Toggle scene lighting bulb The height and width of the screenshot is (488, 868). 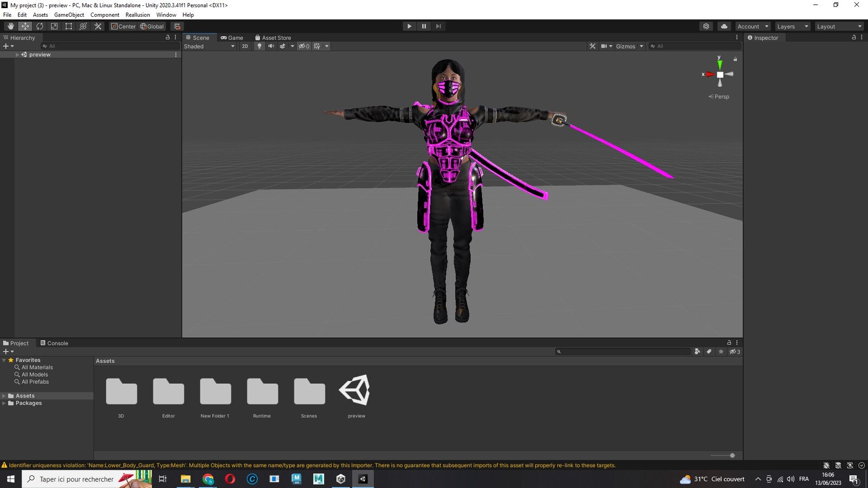point(259,46)
